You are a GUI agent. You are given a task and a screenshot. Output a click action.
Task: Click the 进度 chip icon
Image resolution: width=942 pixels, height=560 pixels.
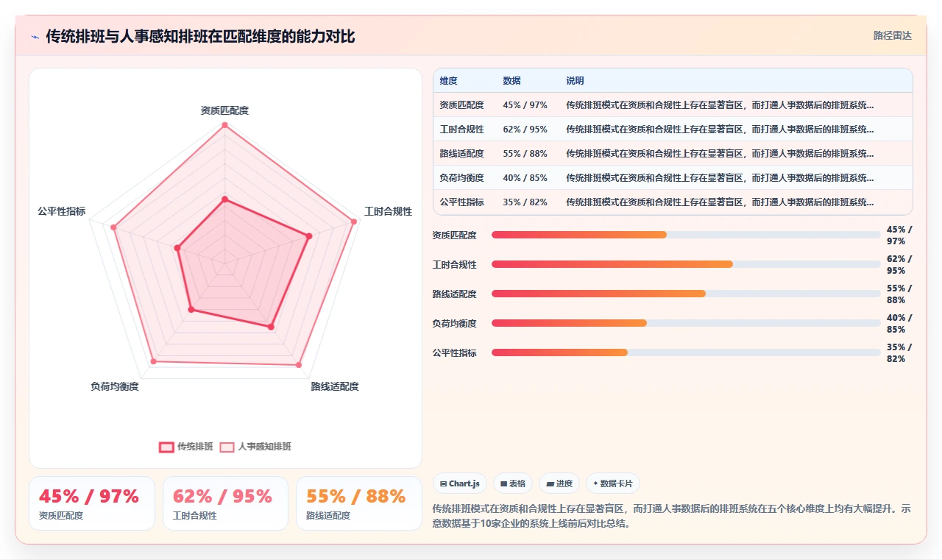550,484
